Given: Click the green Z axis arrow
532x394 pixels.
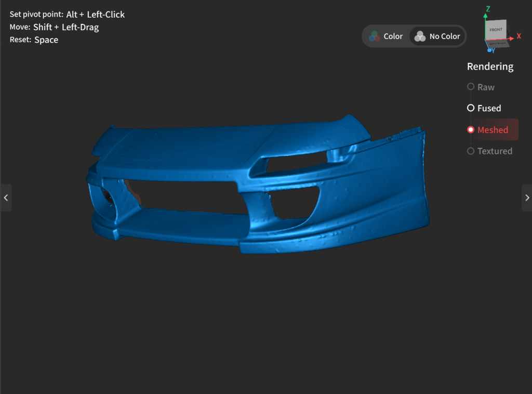Looking at the screenshot, I should (x=486, y=10).
